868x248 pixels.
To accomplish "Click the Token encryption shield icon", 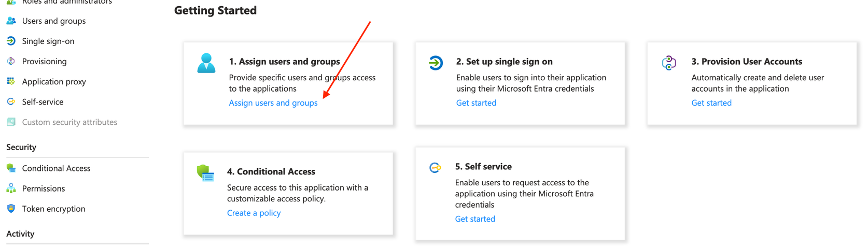I will click(11, 209).
